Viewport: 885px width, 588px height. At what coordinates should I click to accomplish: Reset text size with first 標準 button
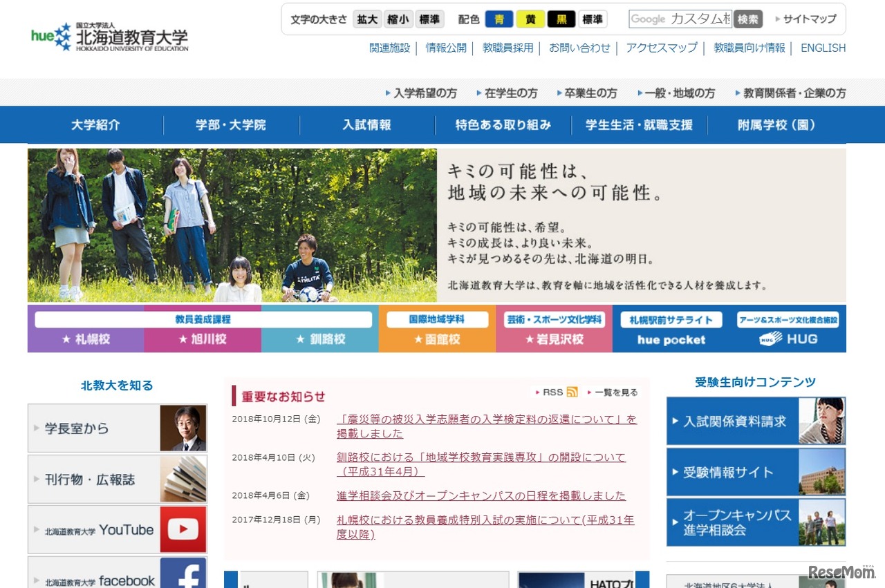429,19
